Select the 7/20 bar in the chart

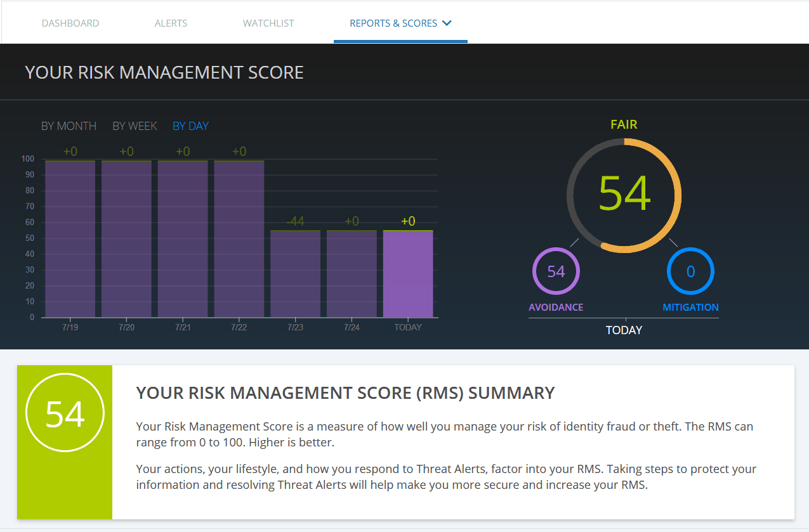[x=126, y=238]
